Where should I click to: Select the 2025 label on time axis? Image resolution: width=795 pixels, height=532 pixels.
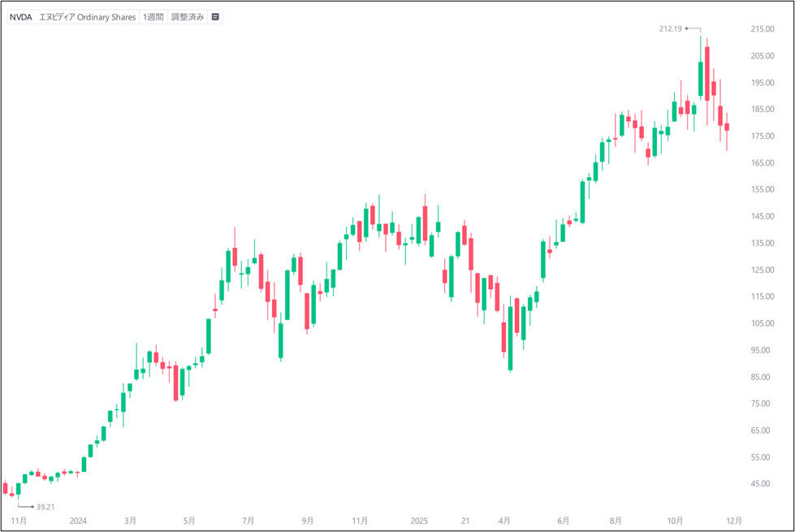point(419,521)
